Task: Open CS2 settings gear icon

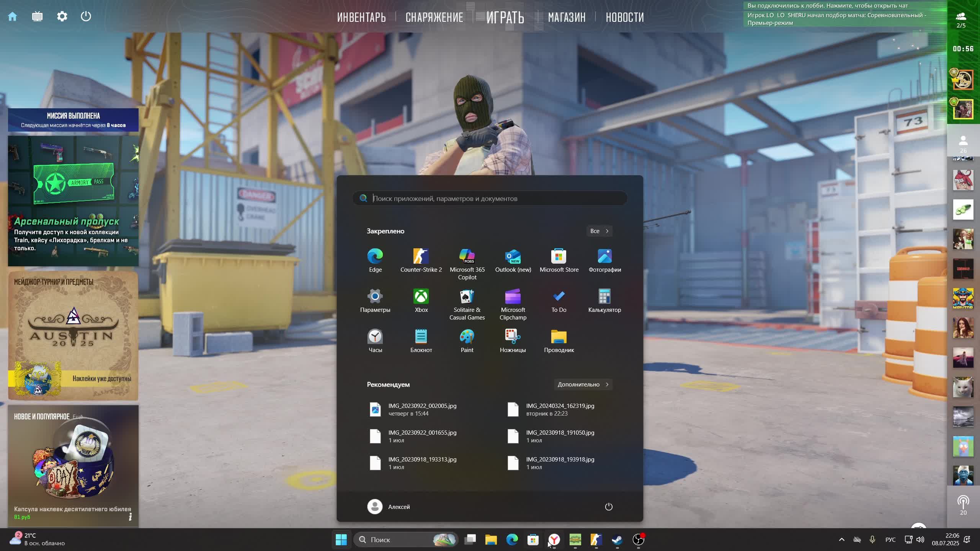Action: [62, 16]
